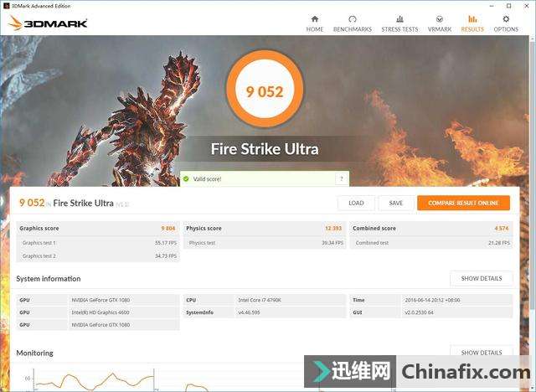Click the 9 052 score in results header
The image size is (536, 392).
[32, 203]
